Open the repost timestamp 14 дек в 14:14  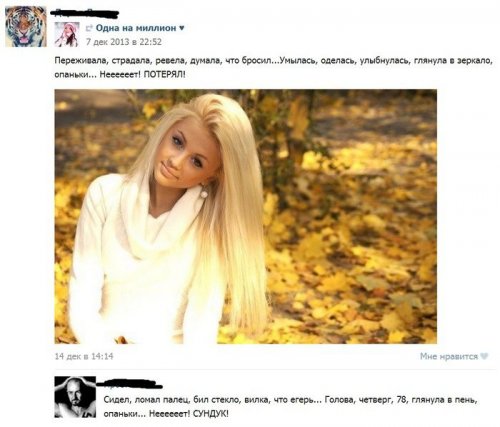pyautogui.click(x=84, y=356)
